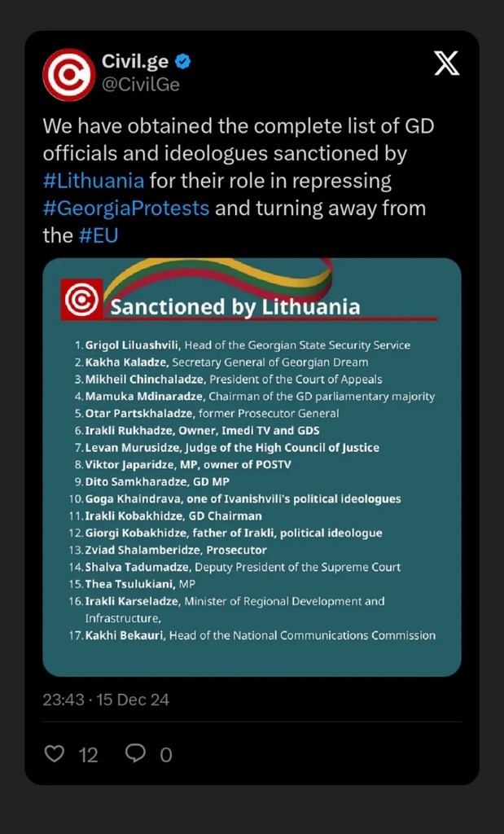Like the tweet with the heart icon
Screen dimensions: 504x834
54,754
